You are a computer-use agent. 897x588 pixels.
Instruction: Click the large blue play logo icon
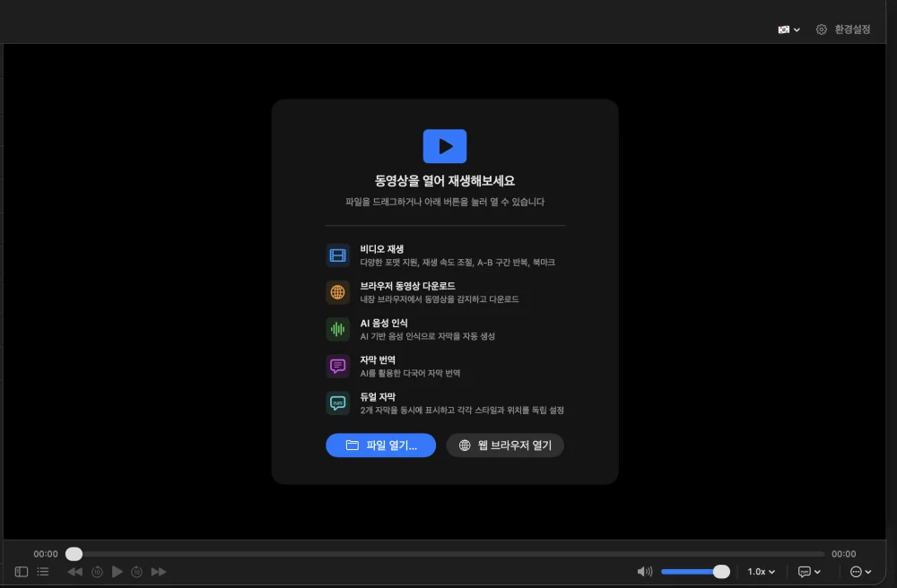(x=445, y=146)
